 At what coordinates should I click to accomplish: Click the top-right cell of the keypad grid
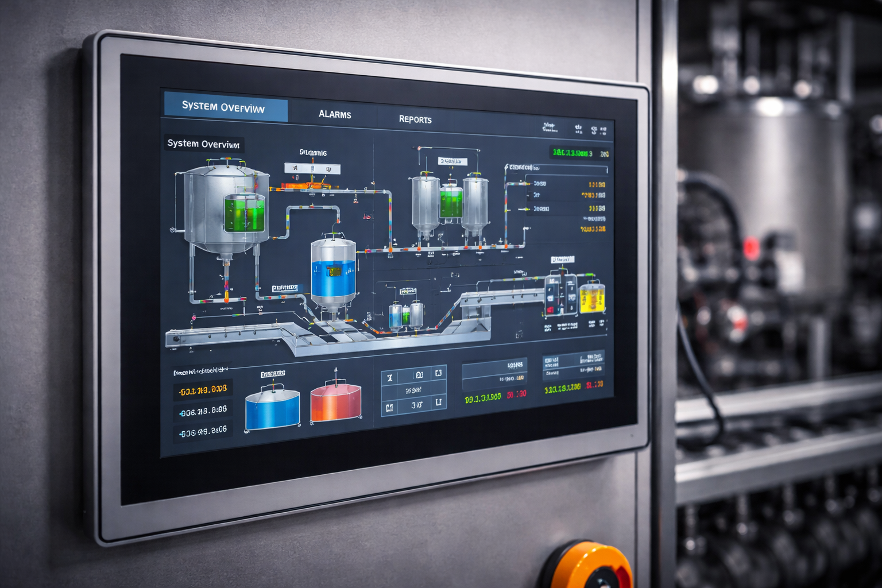(x=438, y=373)
